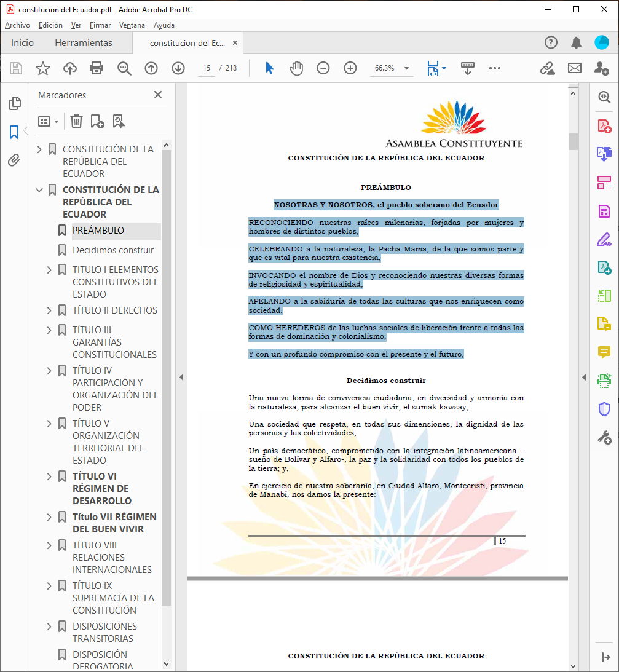This screenshot has width=619, height=672.
Task: Close the Marcadores panel
Action: [158, 95]
